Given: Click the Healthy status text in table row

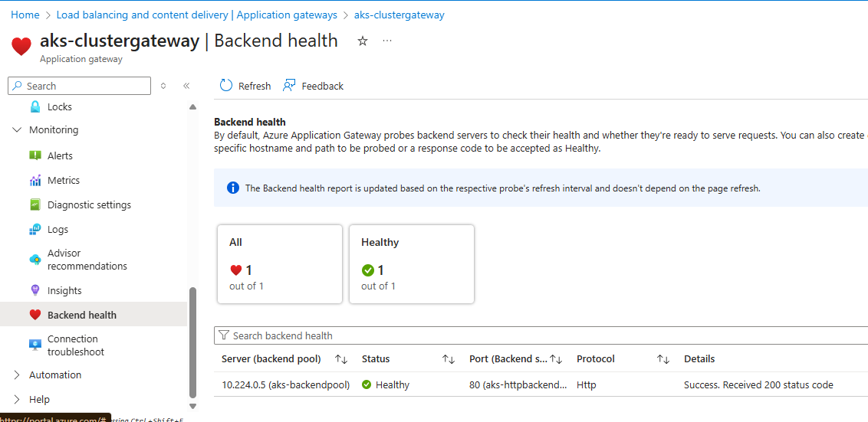Looking at the screenshot, I should (393, 385).
